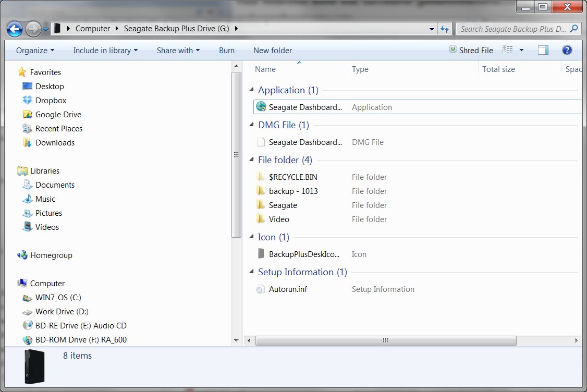Click horizontal scrollbar left arrow
Screen dimensions: 587x392
click(249, 340)
